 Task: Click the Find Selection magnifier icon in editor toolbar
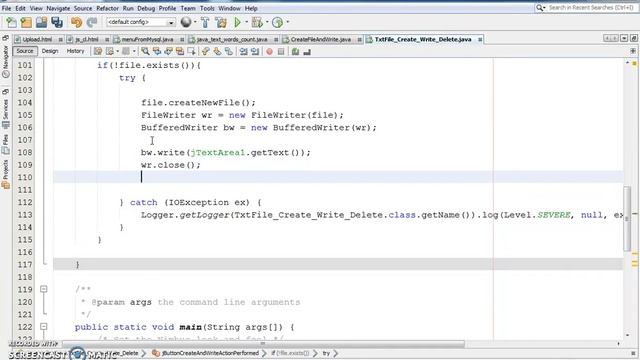145,51
